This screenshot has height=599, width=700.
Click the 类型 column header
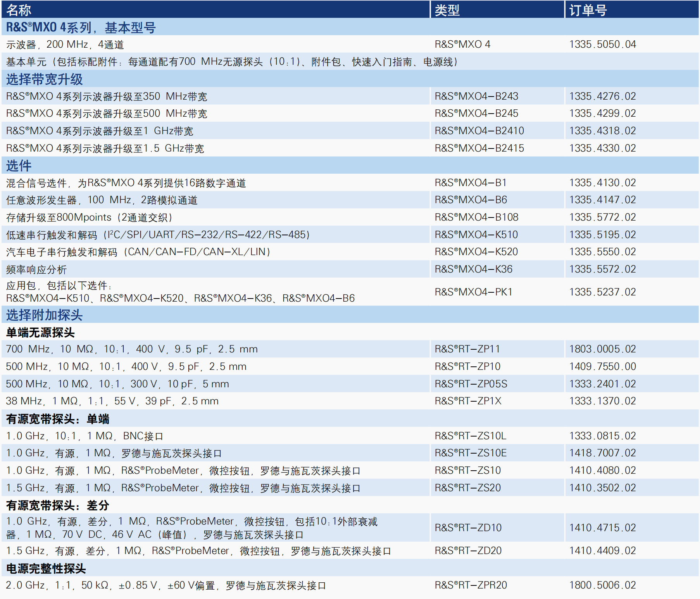tap(447, 10)
